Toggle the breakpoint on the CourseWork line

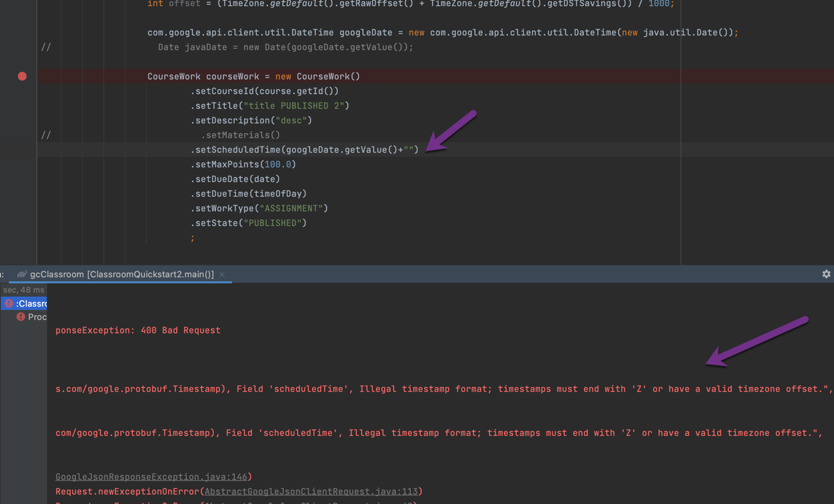22,77
